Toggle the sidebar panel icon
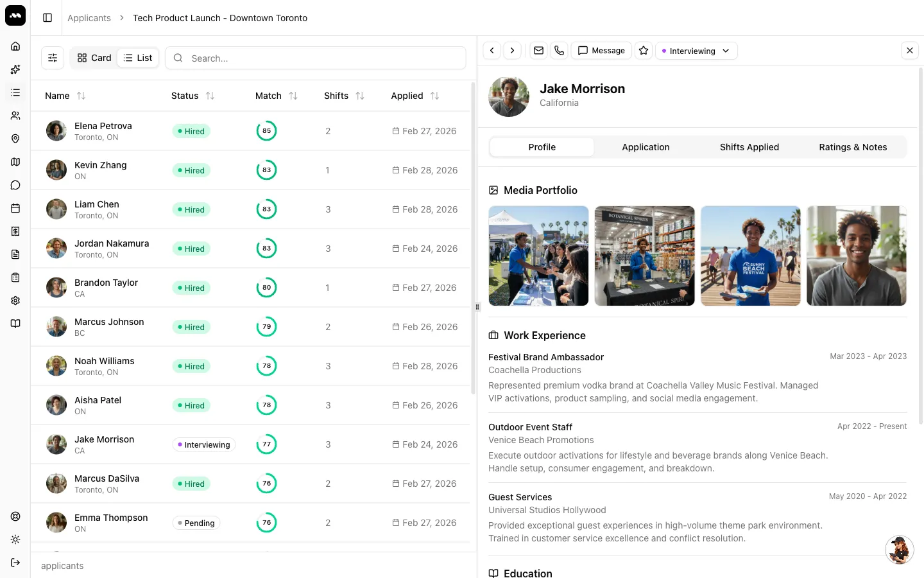This screenshot has height=578, width=924. [47, 18]
